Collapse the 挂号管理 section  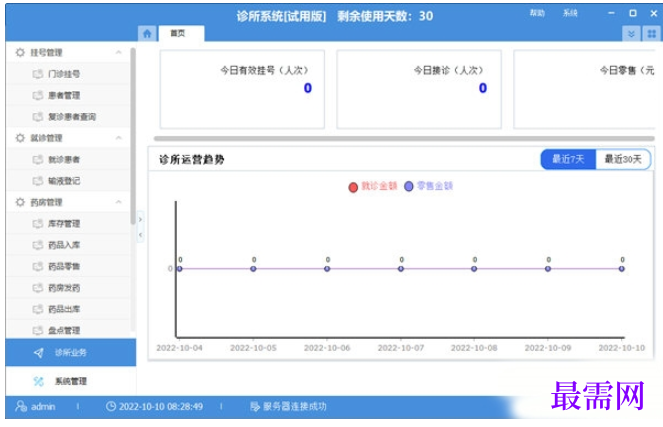pos(119,52)
